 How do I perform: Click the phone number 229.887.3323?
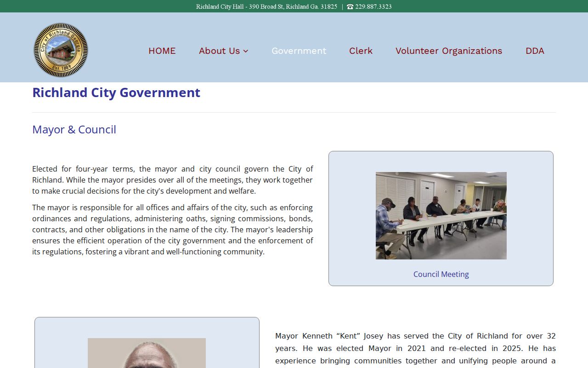[x=373, y=6]
